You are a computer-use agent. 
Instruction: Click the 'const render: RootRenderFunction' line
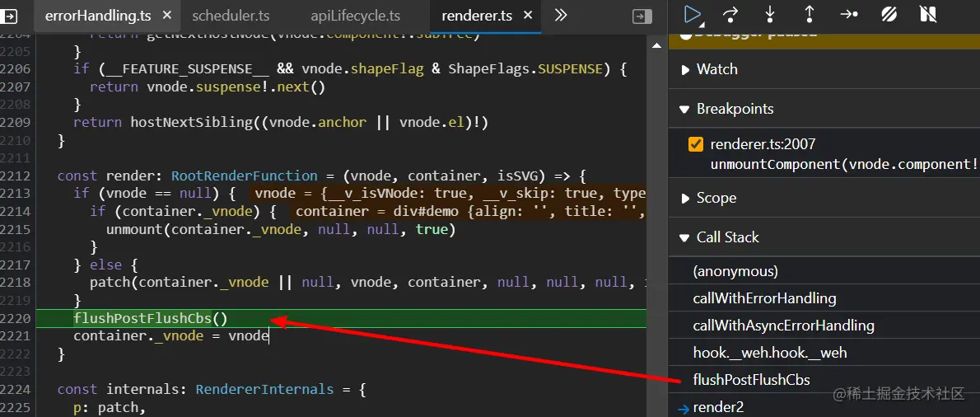tap(321, 176)
